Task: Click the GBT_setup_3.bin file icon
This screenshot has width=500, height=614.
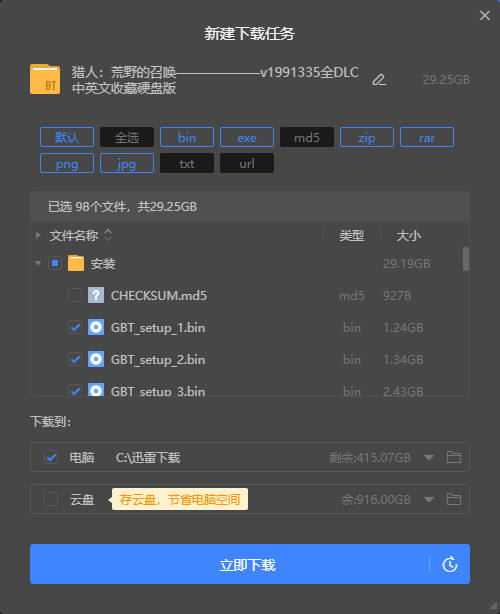Action: click(x=96, y=390)
